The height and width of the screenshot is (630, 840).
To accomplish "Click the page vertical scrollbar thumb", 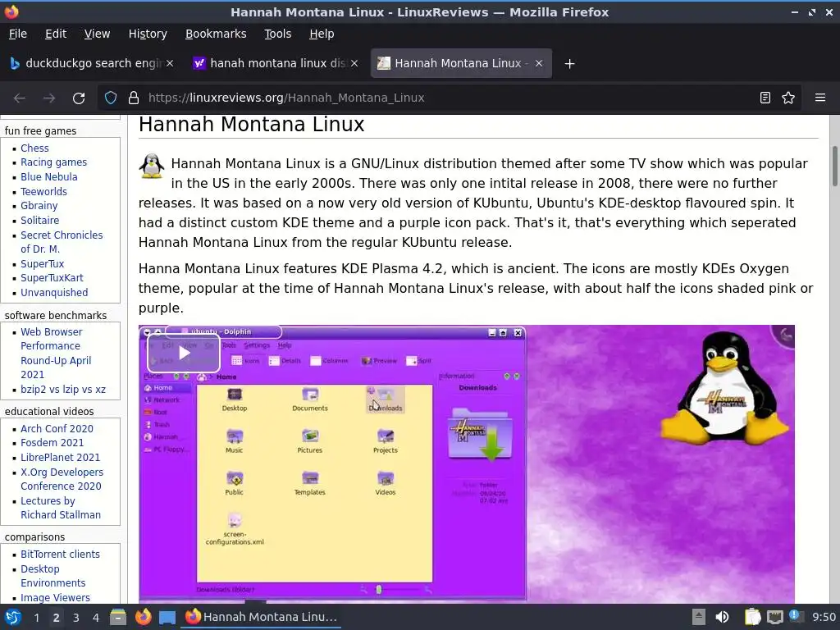I will pos(834,166).
